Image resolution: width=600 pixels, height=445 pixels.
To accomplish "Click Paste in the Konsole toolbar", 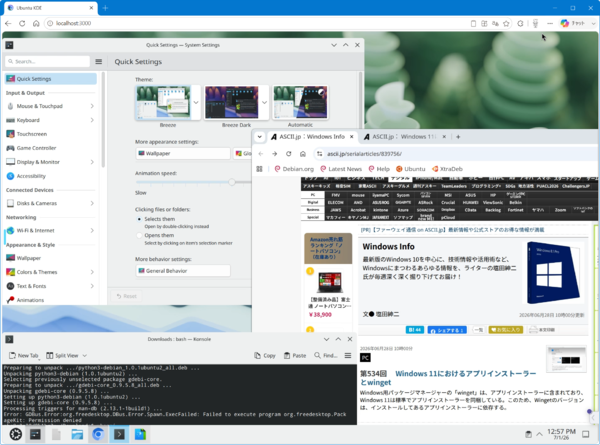I will pos(295,355).
